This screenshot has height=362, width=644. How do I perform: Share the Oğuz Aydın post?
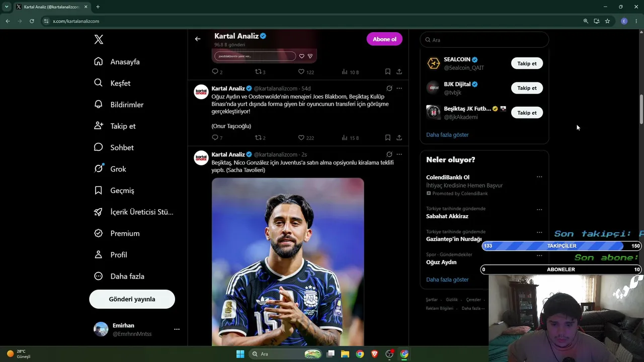(399, 138)
